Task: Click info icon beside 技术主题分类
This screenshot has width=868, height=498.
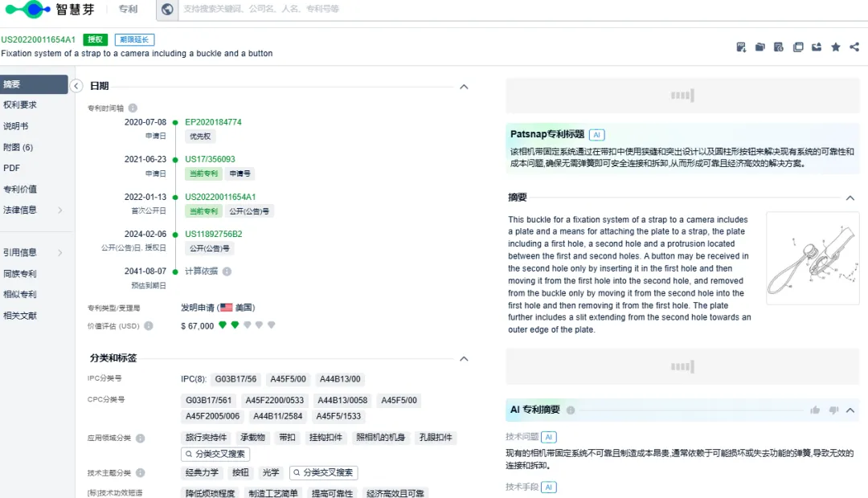Action: [141, 473]
